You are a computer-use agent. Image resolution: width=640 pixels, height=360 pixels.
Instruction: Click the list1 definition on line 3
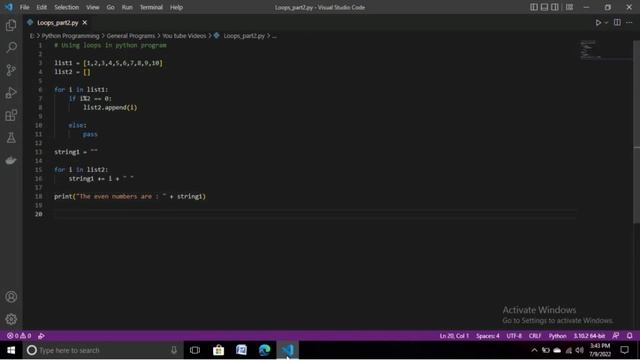(x=108, y=63)
